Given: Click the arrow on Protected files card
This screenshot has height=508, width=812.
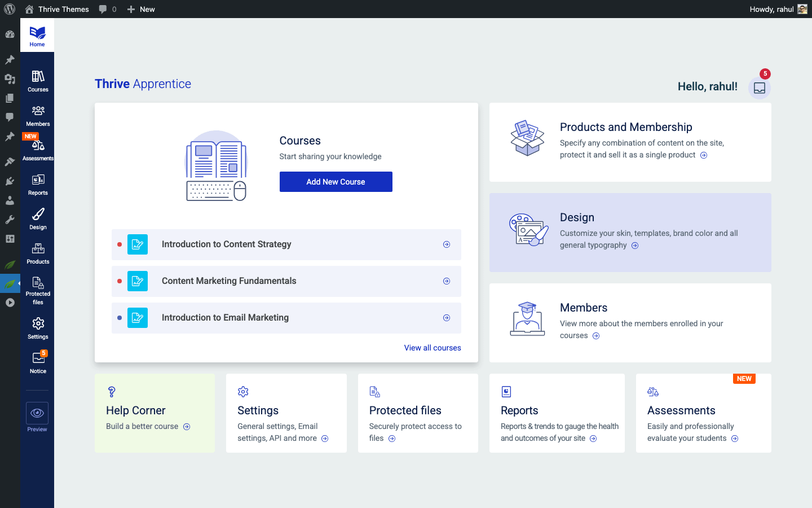Looking at the screenshot, I should [x=392, y=439].
